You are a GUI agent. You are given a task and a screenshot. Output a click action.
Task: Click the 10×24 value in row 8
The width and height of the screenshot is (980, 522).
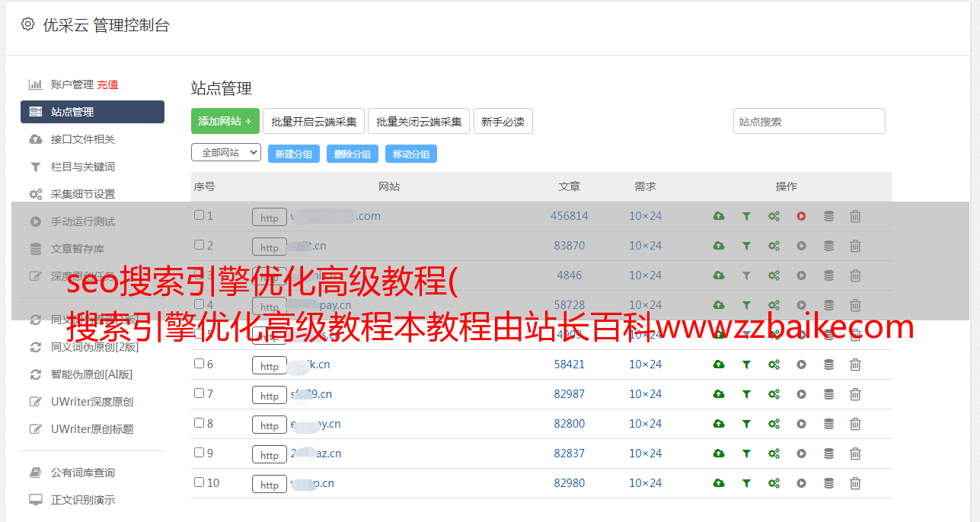coord(646,424)
